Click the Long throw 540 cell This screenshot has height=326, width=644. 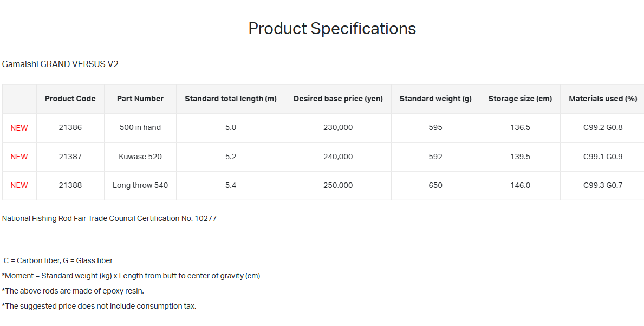tap(140, 185)
